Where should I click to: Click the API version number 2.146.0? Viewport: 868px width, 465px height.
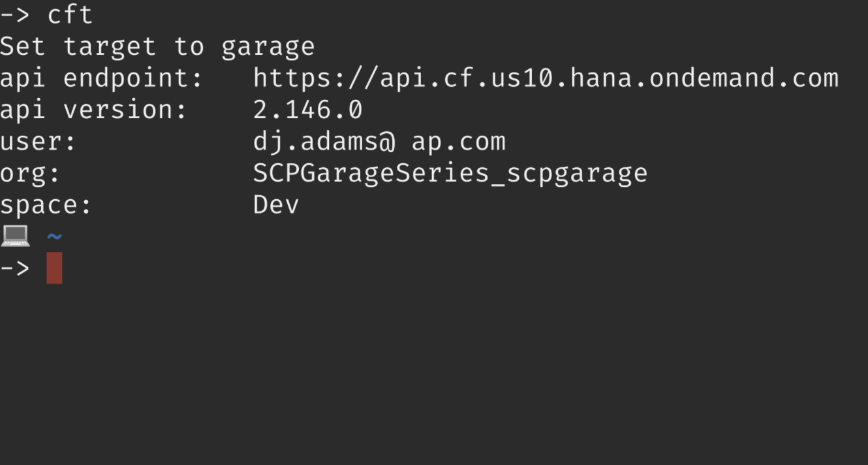pyautogui.click(x=307, y=110)
